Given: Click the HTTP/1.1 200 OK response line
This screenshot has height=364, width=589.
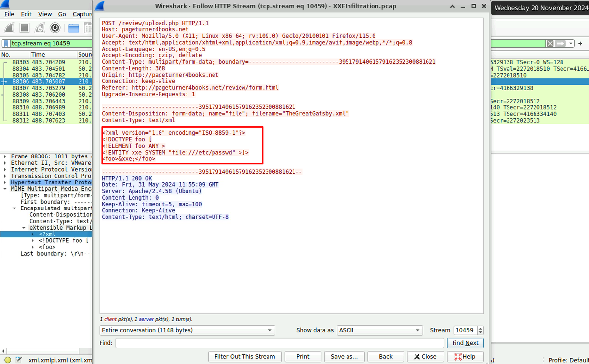Looking at the screenshot, I should 127,179.
